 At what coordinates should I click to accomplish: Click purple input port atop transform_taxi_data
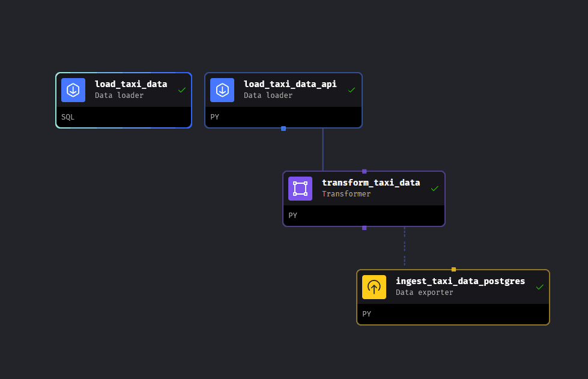(x=364, y=171)
